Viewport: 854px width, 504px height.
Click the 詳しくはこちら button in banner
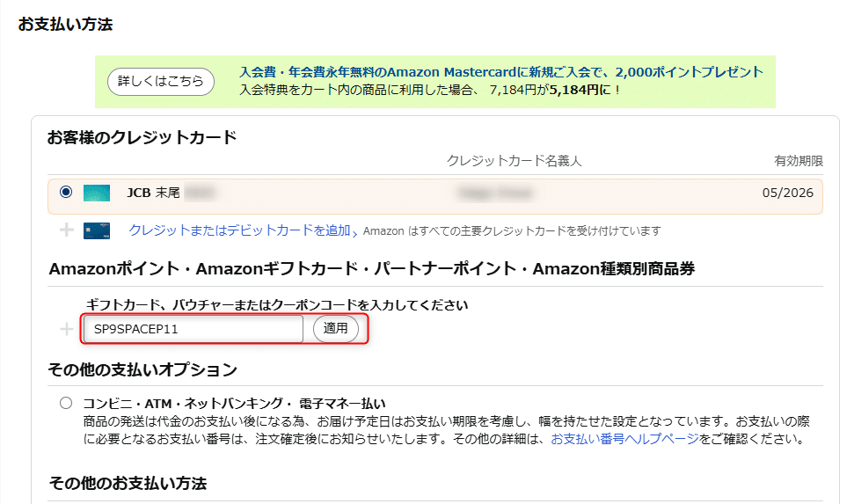tap(161, 82)
